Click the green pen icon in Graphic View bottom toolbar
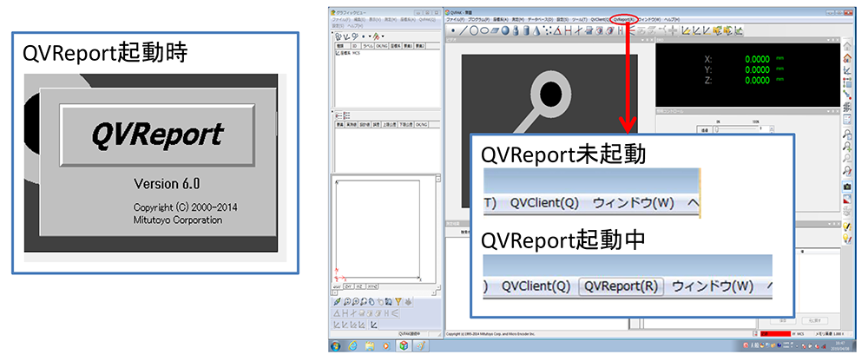 pyautogui.click(x=337, y=302)
